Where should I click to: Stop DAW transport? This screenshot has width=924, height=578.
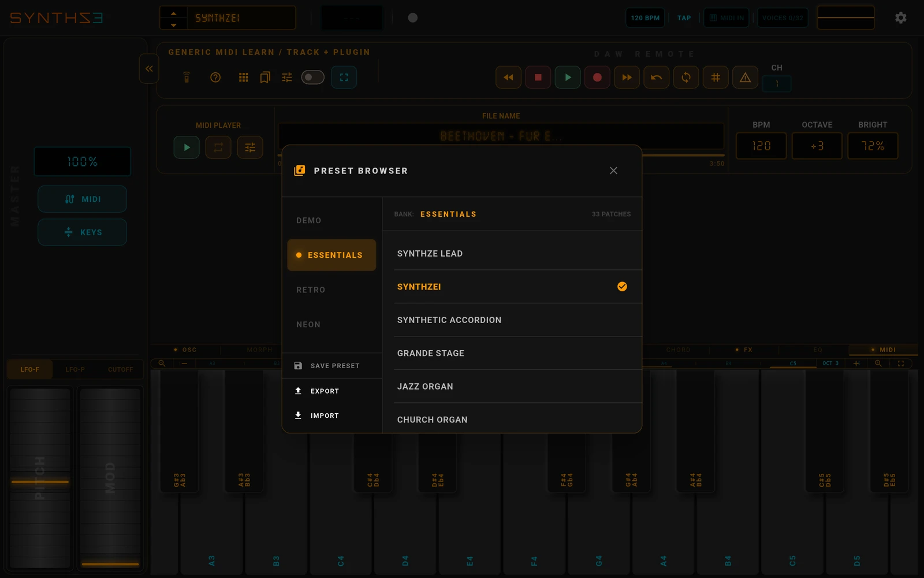538,77
